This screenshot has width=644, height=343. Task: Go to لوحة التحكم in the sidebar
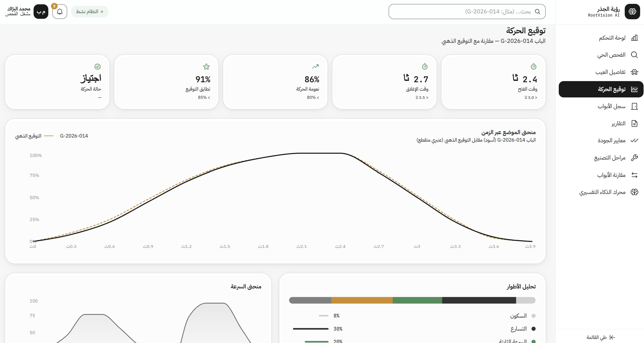[x=601, y=38]
